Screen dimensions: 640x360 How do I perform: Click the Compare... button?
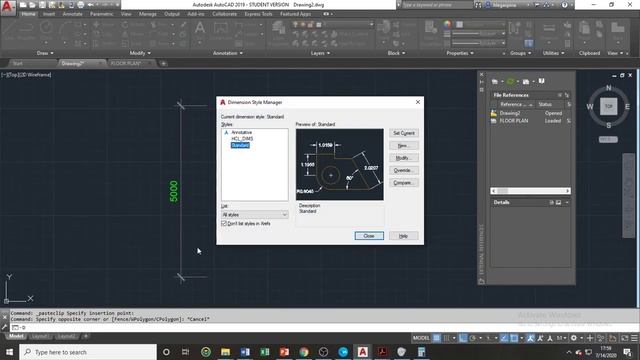(404, 183)
